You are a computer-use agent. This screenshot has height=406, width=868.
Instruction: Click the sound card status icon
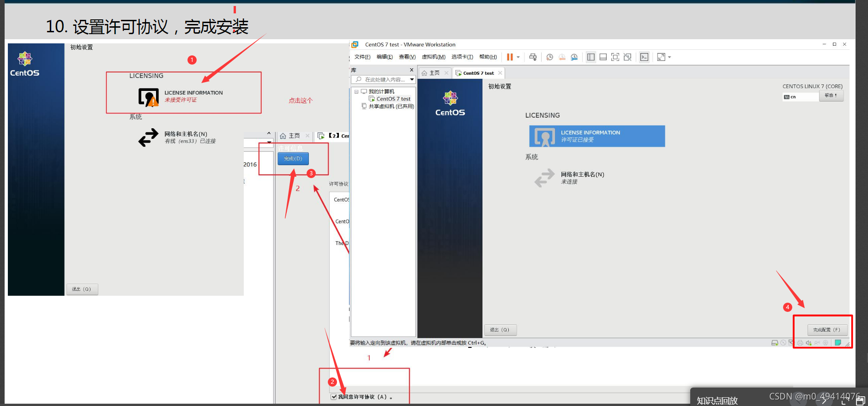[x=808, y=343]
